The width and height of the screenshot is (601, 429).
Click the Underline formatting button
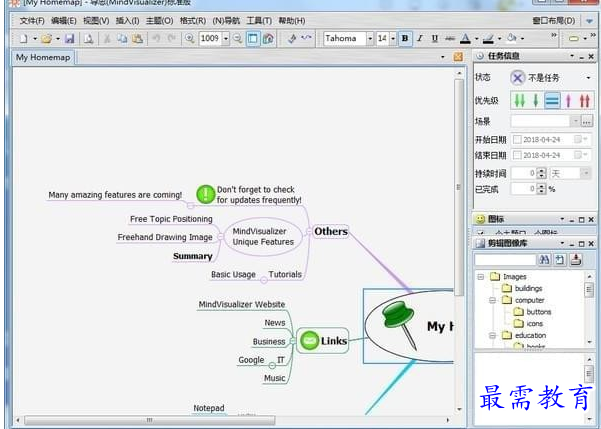coord(434,39)
